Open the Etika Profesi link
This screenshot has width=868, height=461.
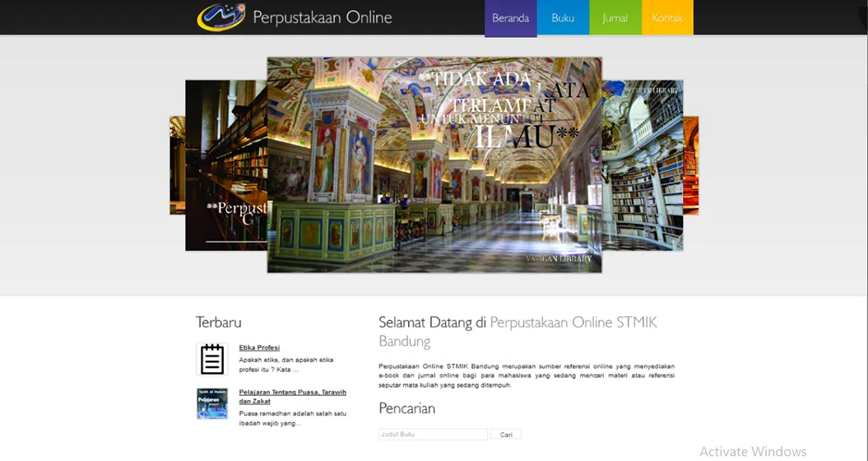[x=259, y=347]
